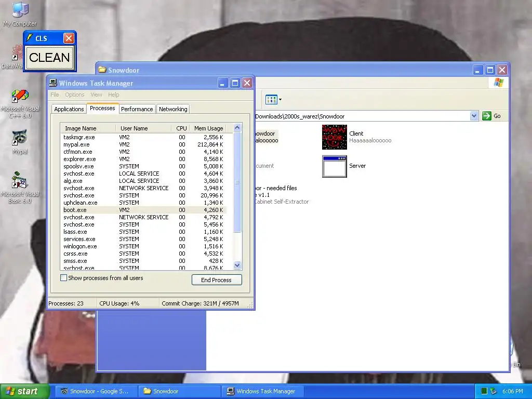Select the services.exe process row
532x399 pixels.
pyautogui.click(x=143, y=239)
